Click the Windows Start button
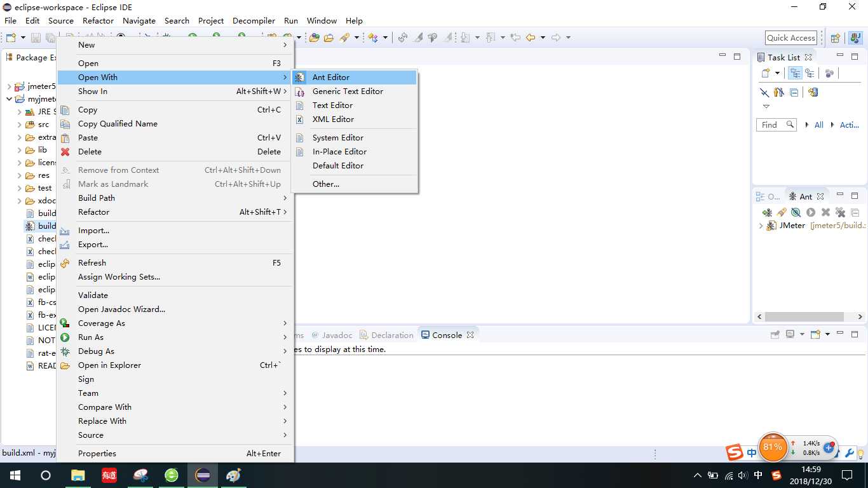This screenshot has width=868, height=488. (x=15, y=475)
